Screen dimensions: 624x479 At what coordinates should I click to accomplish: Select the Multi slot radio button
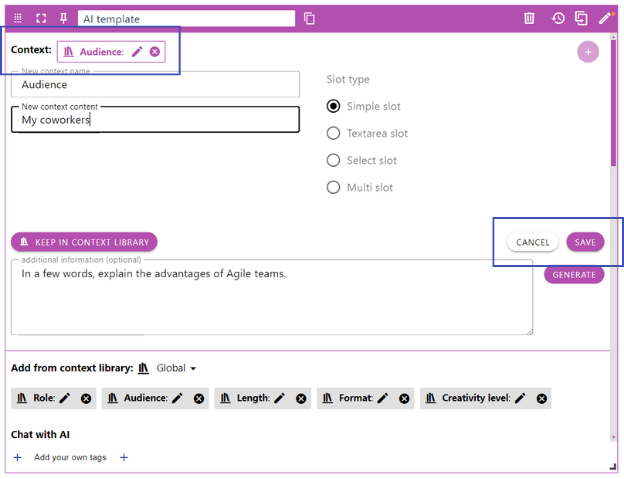tap(334, 187)
